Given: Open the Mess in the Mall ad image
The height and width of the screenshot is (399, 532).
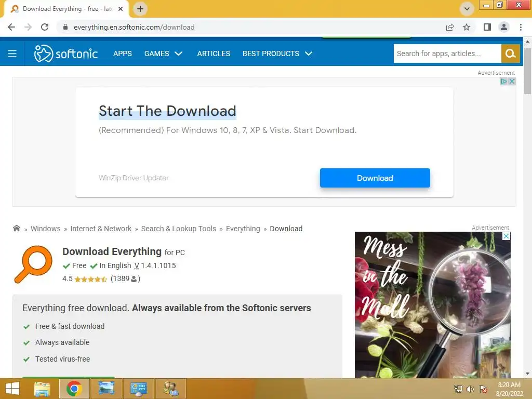Looking at the screenshot, I should [x=433, y=304].
